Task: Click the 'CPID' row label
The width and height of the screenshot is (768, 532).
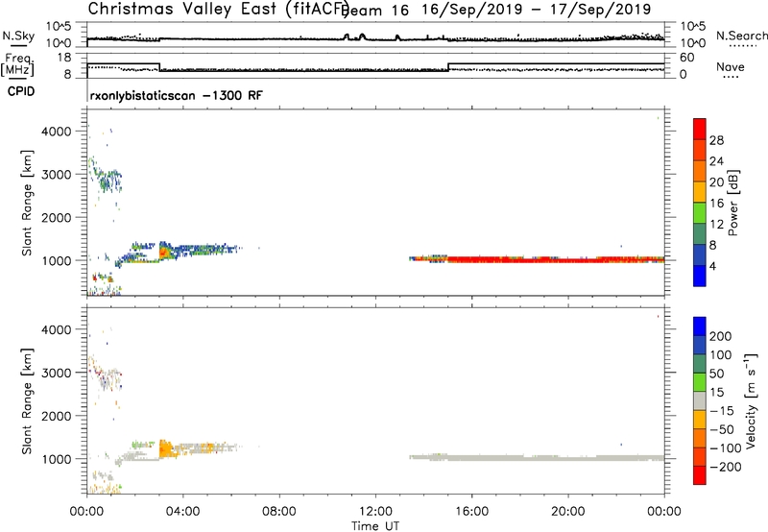Action: pos(21,91)
